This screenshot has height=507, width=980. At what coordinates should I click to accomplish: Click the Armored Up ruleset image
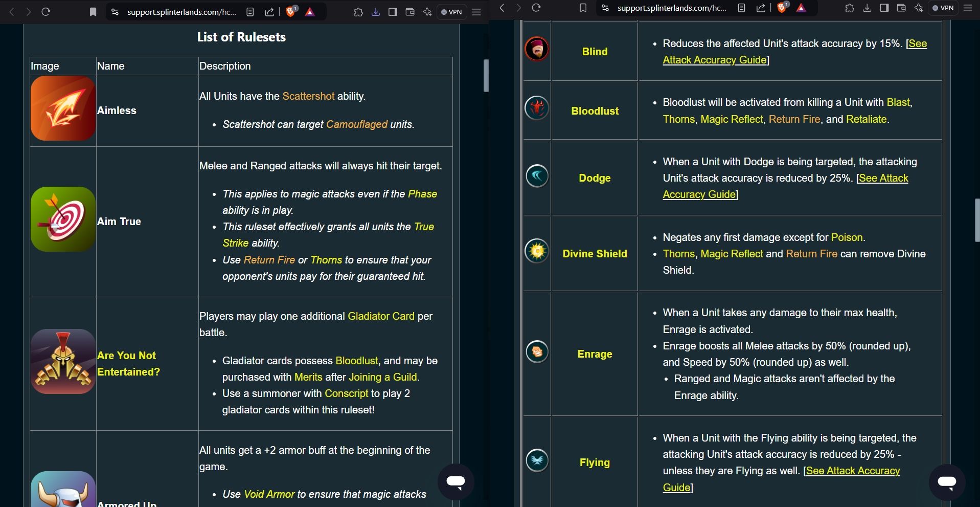tap(63, 489)
